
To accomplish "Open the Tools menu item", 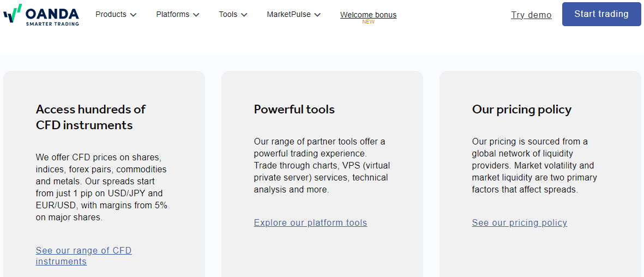I will [x=233, y=14].
